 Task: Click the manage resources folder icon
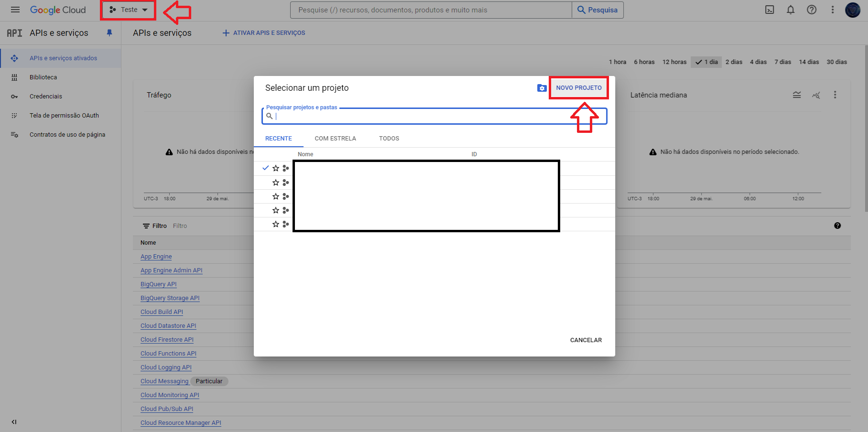[x=542, y=88]
